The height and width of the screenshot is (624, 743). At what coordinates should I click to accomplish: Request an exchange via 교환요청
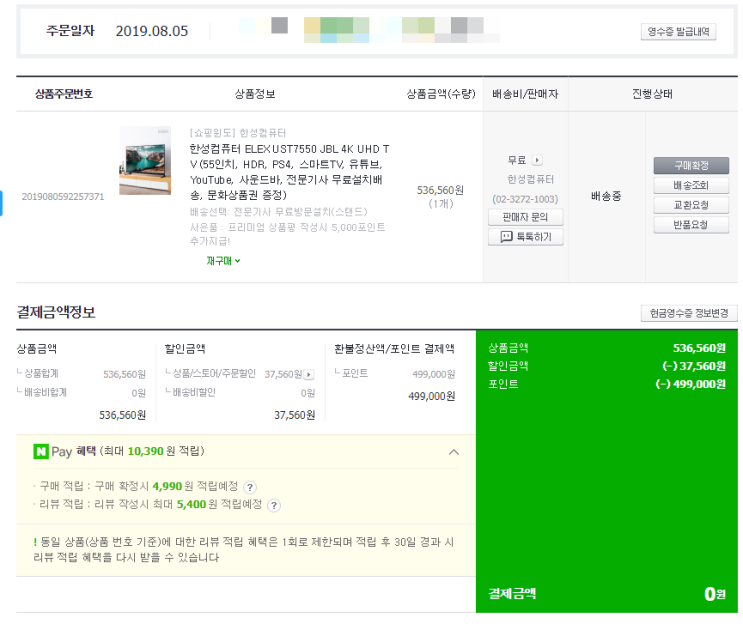691,205
